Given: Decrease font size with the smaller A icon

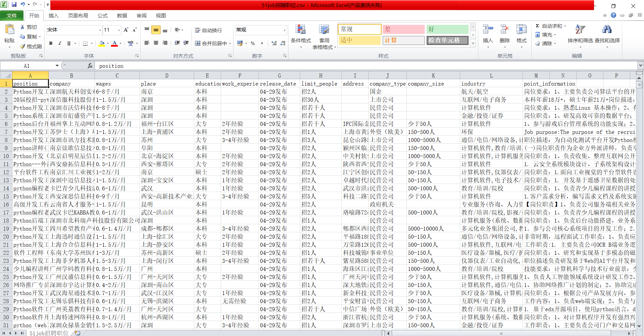Looking at the screenshot, I should coord(135,30).
